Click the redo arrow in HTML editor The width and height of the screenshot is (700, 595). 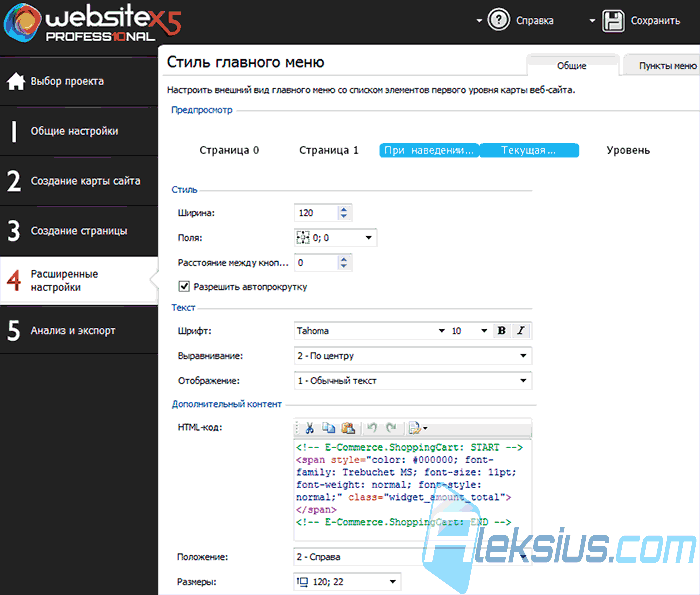pos(392,428)
